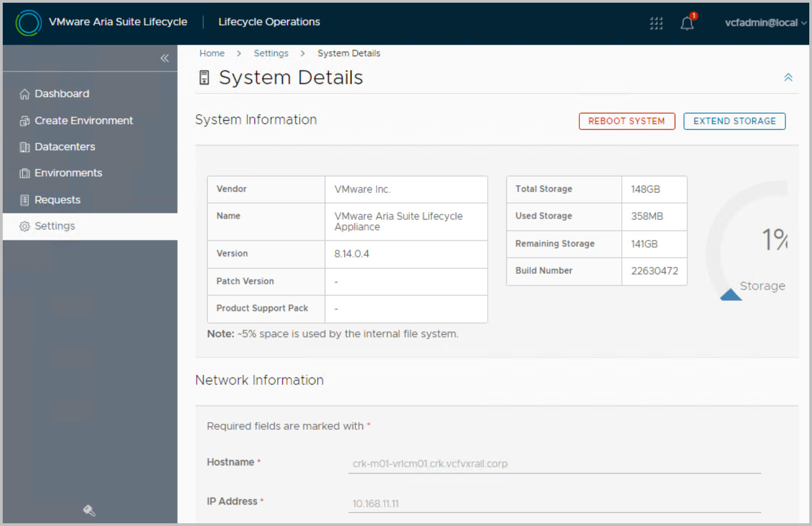Go to Settings via breadcrumb link
Image resolution: width=812 pixels, height=526 pixels.
coord(271,53)
